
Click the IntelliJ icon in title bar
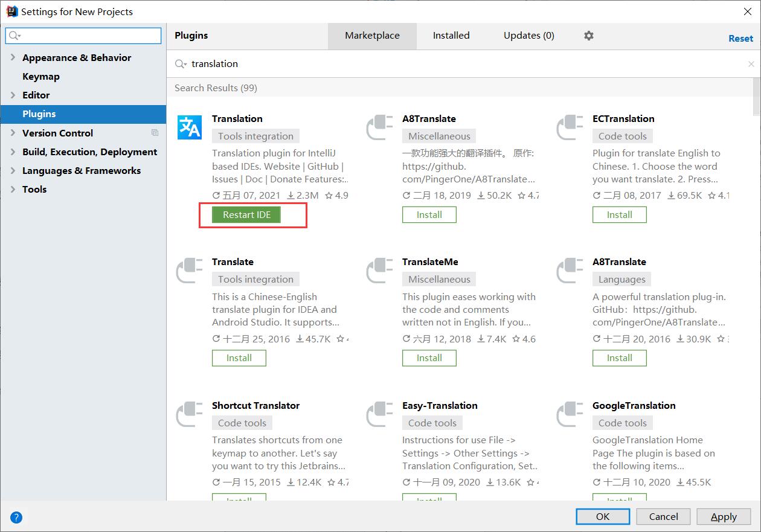coord(11,11)
